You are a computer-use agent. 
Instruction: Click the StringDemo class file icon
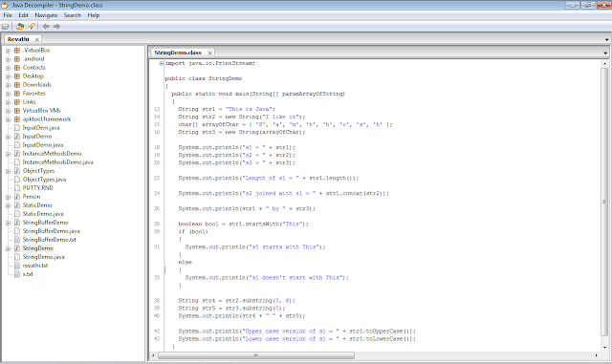(x=17, y=248)
